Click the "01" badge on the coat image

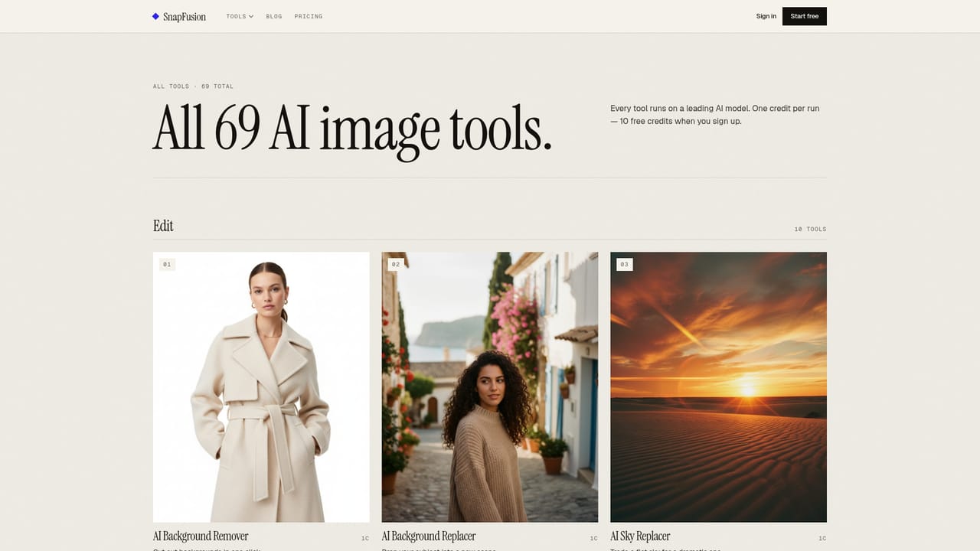click(167, 264)
